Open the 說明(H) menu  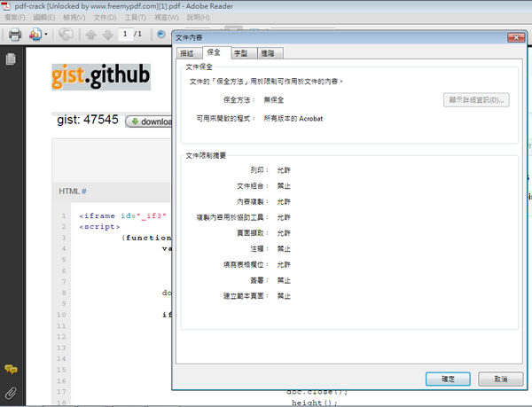pyautogui.click(x=198, y=18)
